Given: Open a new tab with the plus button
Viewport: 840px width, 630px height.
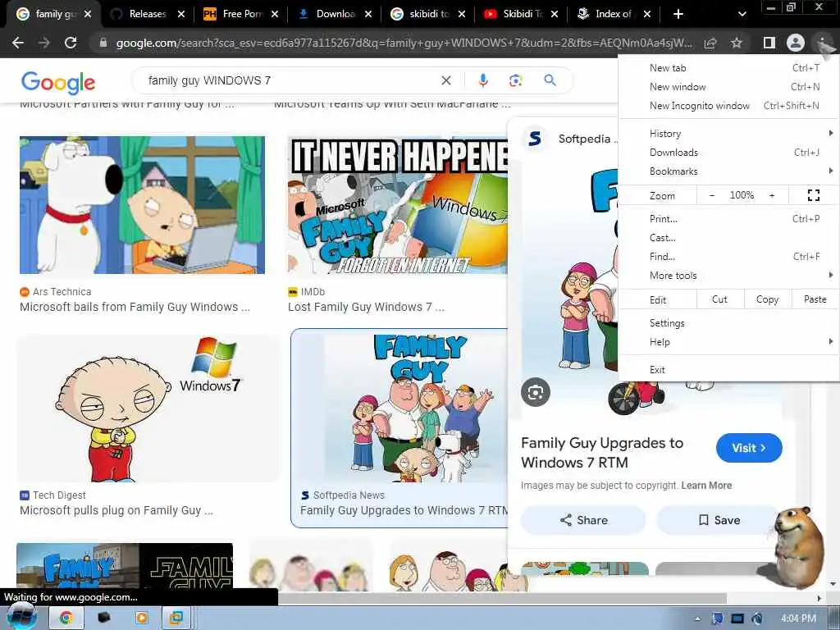Looking at the screenshot, I should click(678, 14).
